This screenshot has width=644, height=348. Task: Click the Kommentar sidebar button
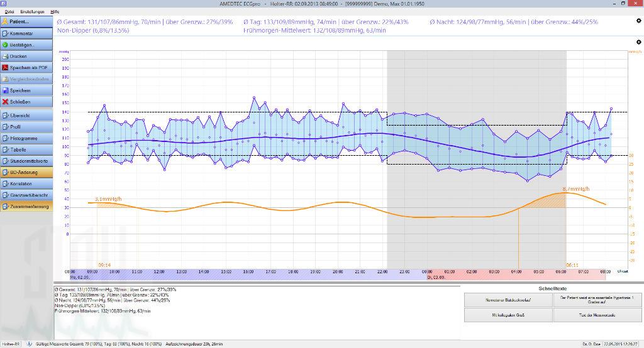25,33
